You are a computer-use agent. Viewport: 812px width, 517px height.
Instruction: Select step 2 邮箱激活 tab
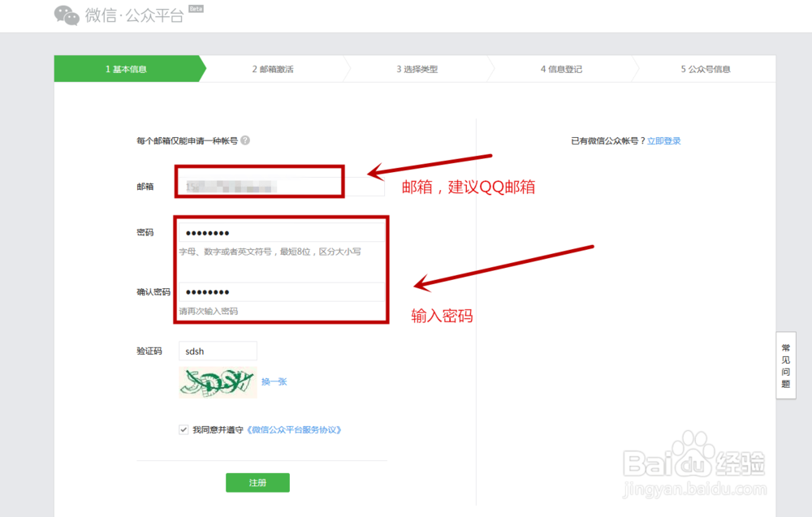click(x=273, y=69)
